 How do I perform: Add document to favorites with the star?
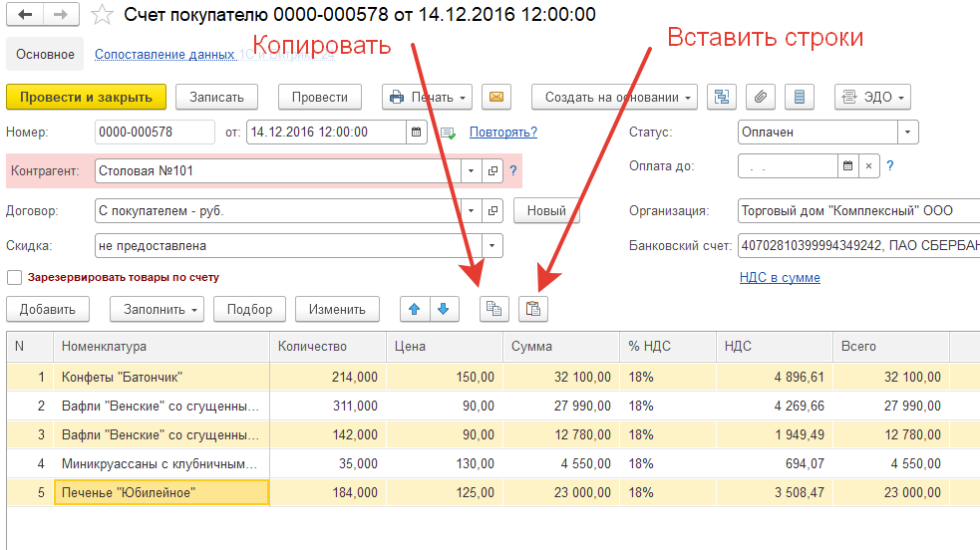[x=102, y=14]
